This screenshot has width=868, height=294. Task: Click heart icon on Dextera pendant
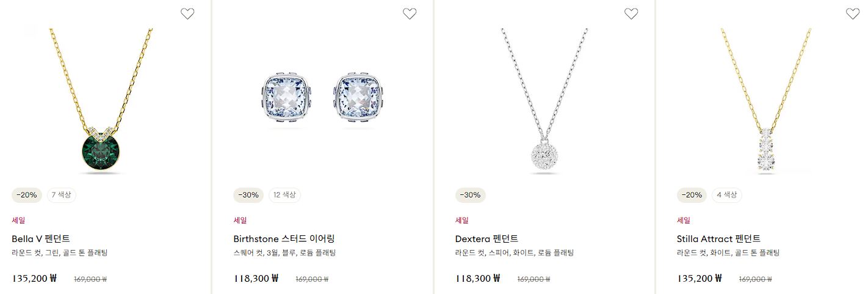tap(631, 13)
